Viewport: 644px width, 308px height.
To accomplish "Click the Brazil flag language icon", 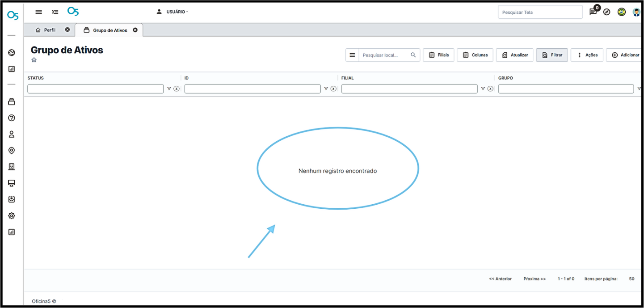I will click(x=622, y=12).
